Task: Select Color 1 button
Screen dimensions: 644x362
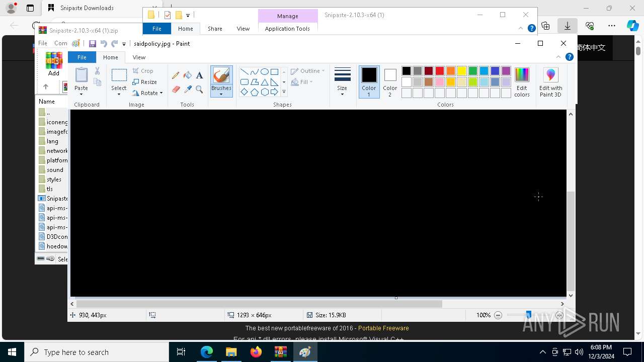Action: 369,82
